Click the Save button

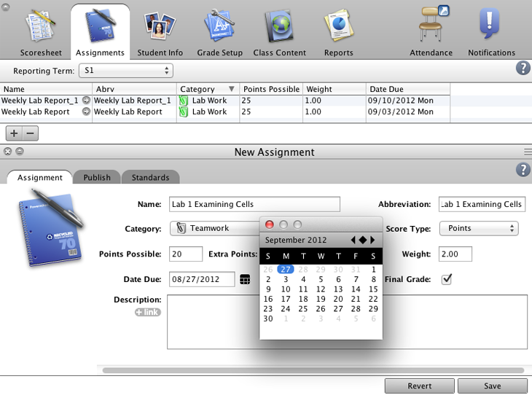pos(492,386)
